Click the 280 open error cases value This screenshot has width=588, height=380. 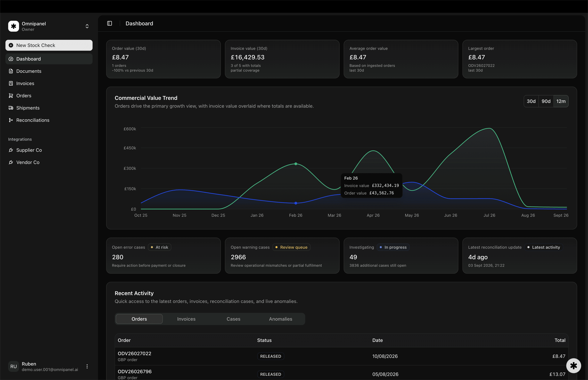117,257
